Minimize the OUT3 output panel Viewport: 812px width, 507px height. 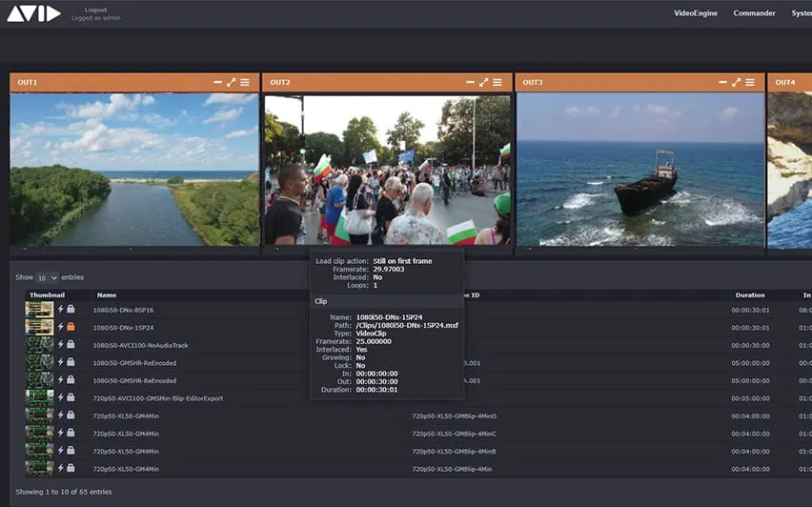click(x=723, y=83)
